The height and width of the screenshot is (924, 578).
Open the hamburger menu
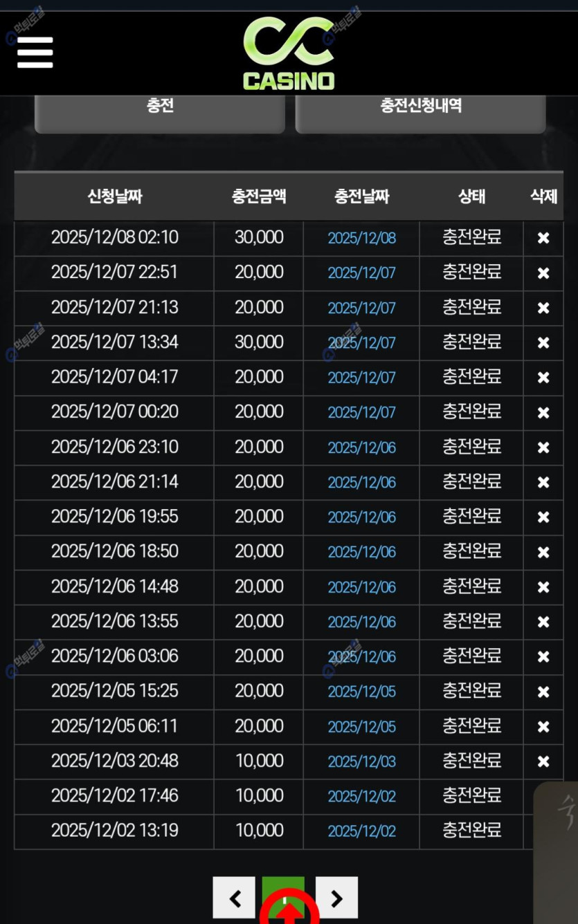[x=35, y=53]
